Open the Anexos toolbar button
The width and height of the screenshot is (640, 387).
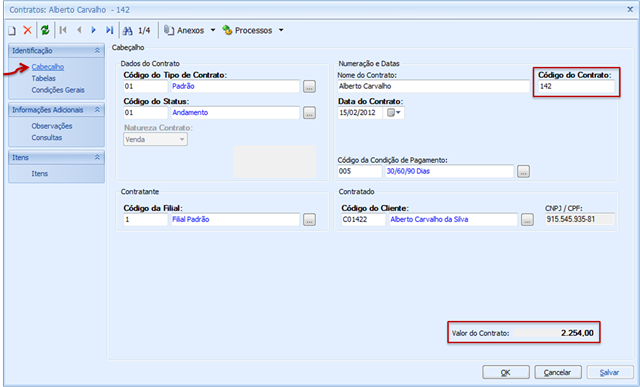tap(184, 30)
